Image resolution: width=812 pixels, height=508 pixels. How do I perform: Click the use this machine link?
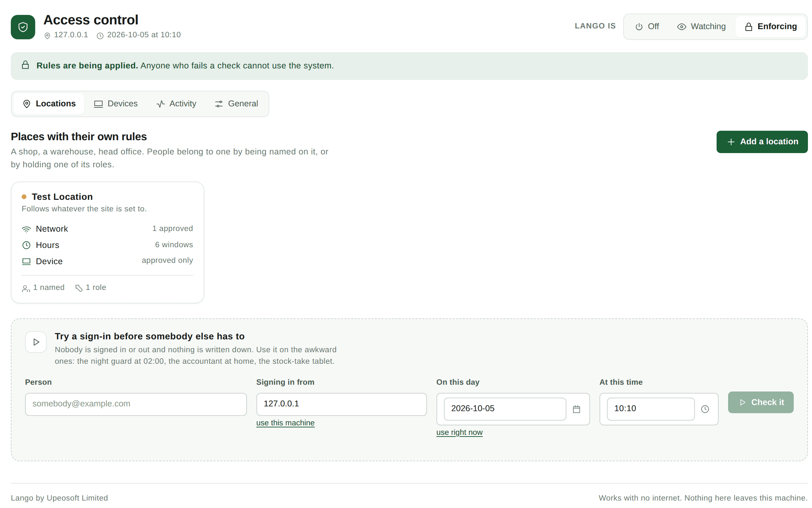[x=285, y=423]
